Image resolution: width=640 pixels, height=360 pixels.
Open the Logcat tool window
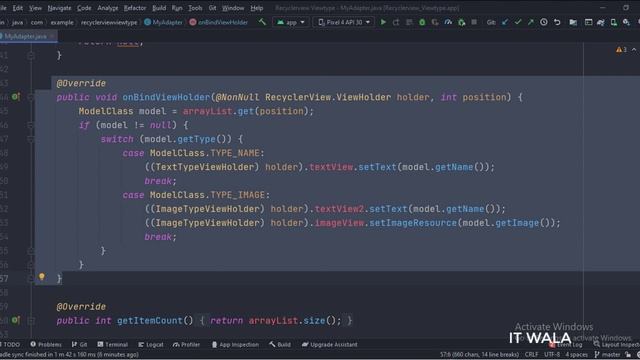(x=151, y=344)
